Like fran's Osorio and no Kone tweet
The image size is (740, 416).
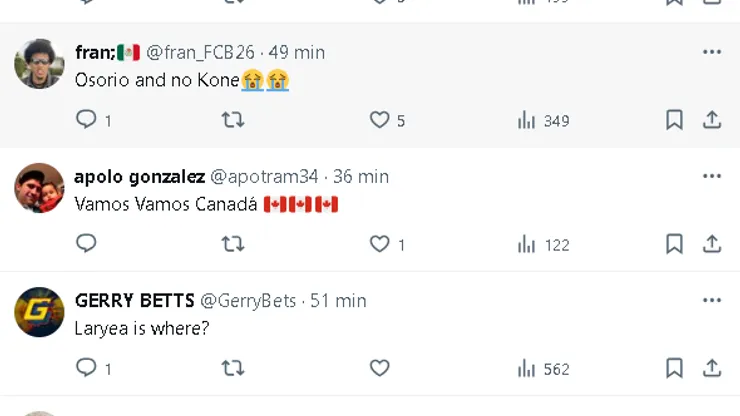point(380,120)
